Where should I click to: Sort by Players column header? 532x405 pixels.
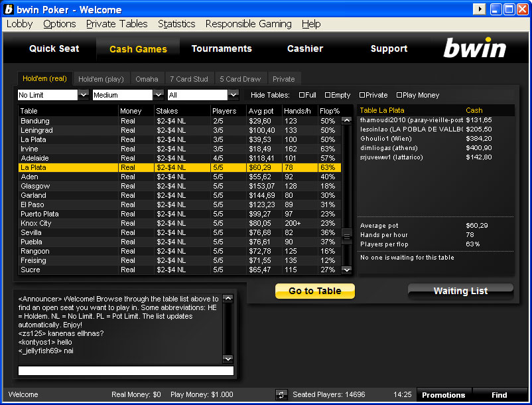[228, 111]
